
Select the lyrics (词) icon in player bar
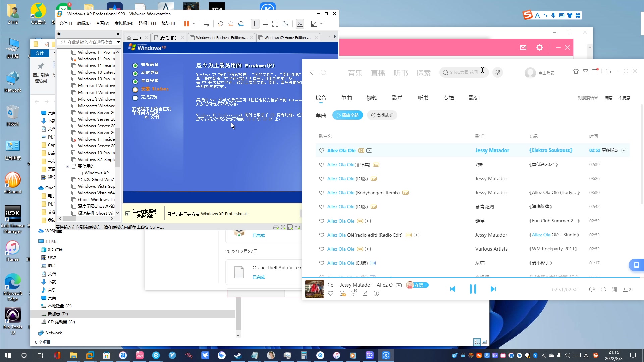[x=614, y=289]
